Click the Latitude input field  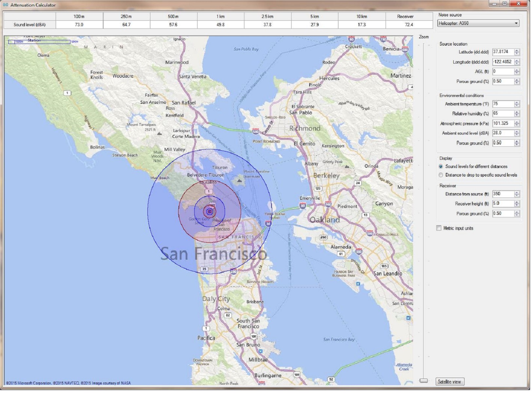(503, 52)
